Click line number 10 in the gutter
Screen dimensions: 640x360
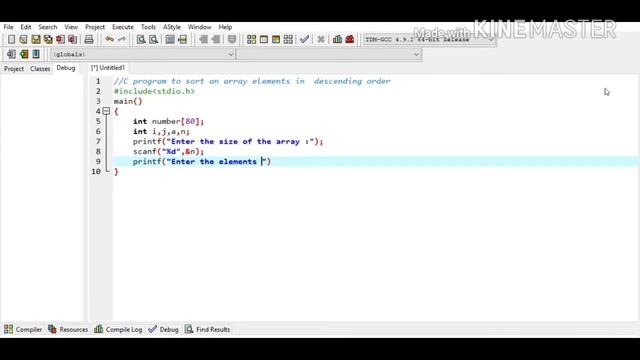pyautogui.click(x=96, y=171)
